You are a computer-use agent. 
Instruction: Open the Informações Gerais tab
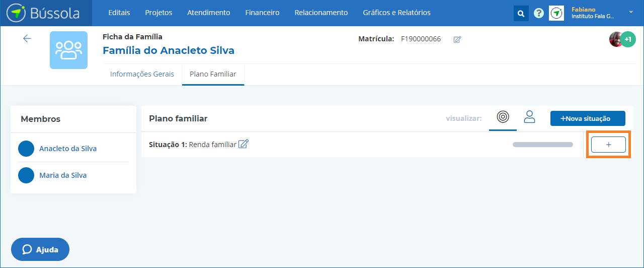pyautogui.click(x=142, y=74)
